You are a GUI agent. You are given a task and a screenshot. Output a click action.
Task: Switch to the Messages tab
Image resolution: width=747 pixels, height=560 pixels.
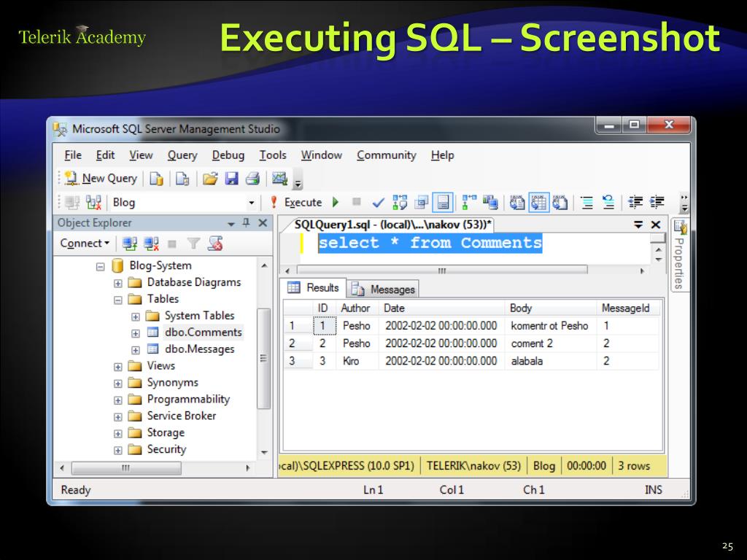383,289
